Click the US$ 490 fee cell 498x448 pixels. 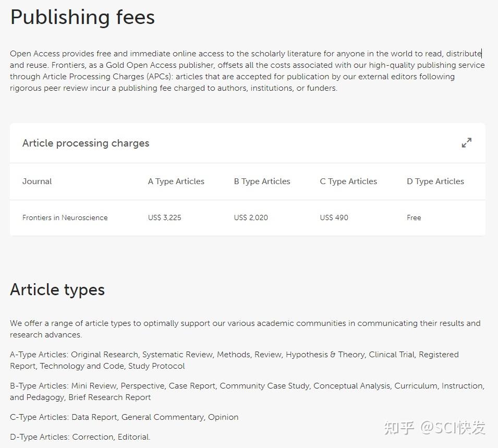pyautogui.click(x=334, y=217)
